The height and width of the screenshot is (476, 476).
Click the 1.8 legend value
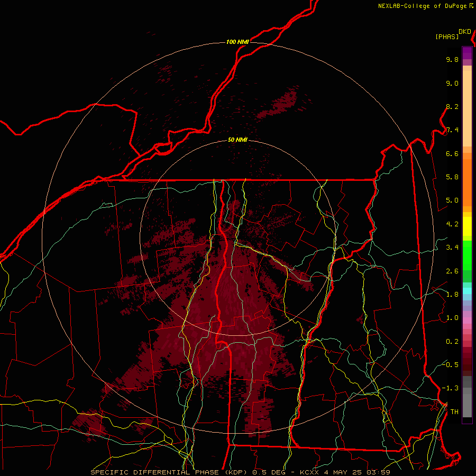pyautogui.click(x=452, y=295)
